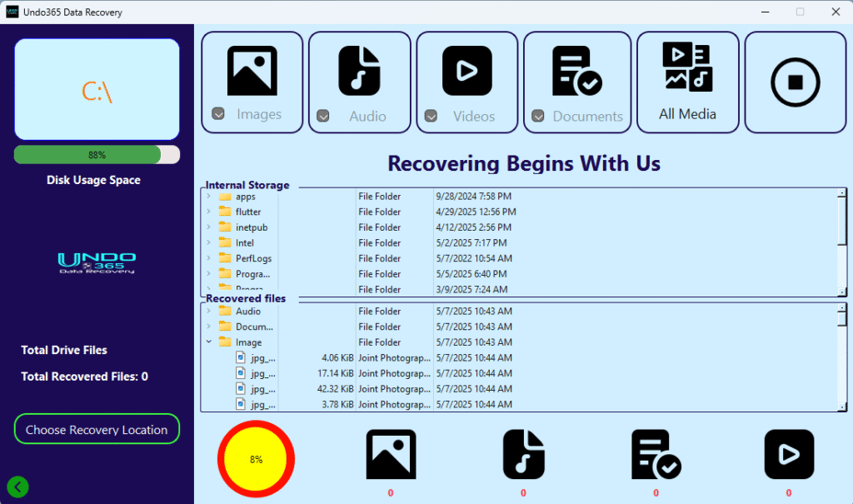The image size is (853, 504).
Task: Click the Images recovery icon
Action: coord(252,71)
